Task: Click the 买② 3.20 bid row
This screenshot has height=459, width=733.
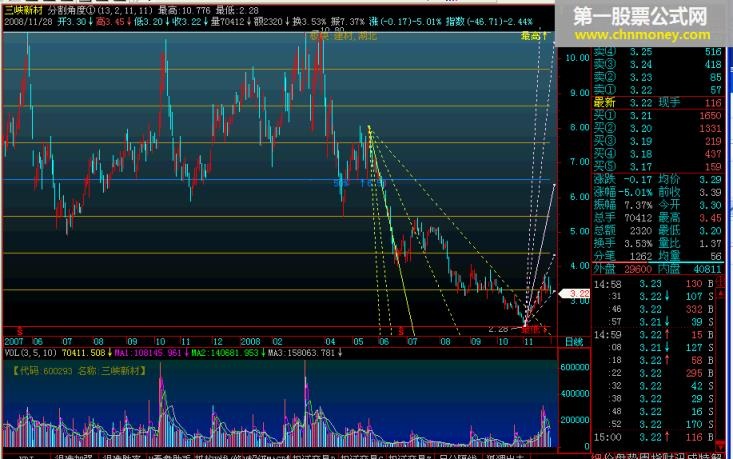Action: coord(658,128)
